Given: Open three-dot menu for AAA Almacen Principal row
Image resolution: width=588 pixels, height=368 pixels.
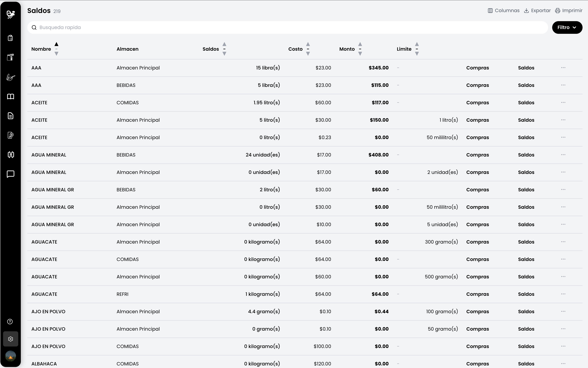Looking at the screenshot, I should click(563, 68).
